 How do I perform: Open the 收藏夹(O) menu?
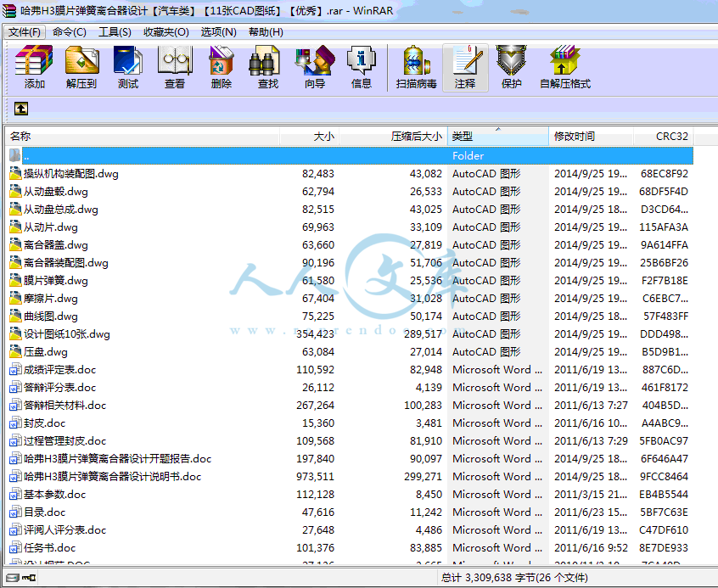pos(165,32)
